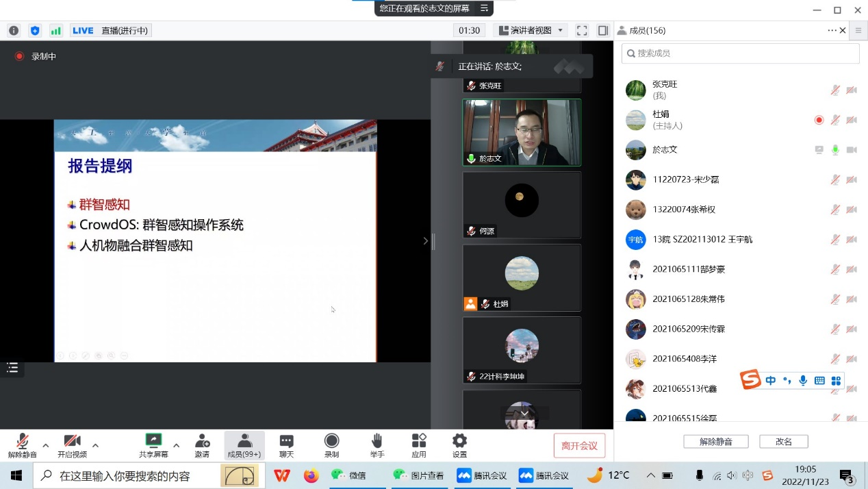Click the 离开会议 leave meeting button
Viewport: 868px width, 489px height.
point(579,446)
